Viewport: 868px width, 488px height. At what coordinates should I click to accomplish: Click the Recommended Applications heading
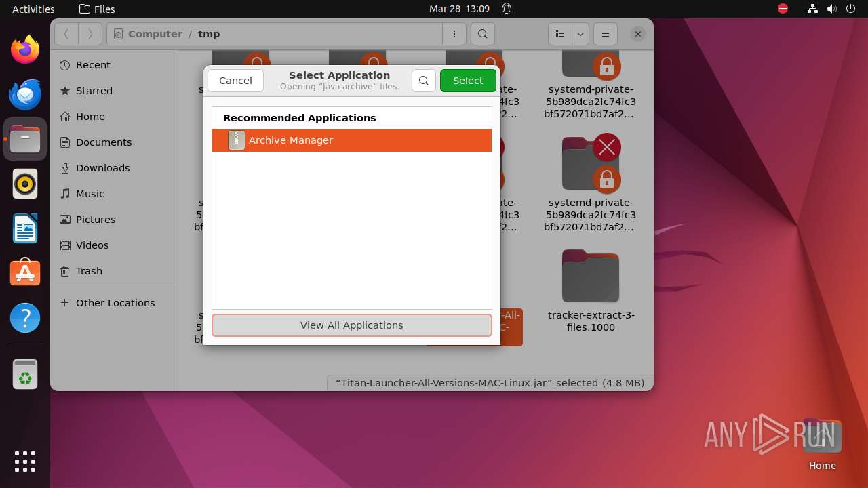[299, 118]
